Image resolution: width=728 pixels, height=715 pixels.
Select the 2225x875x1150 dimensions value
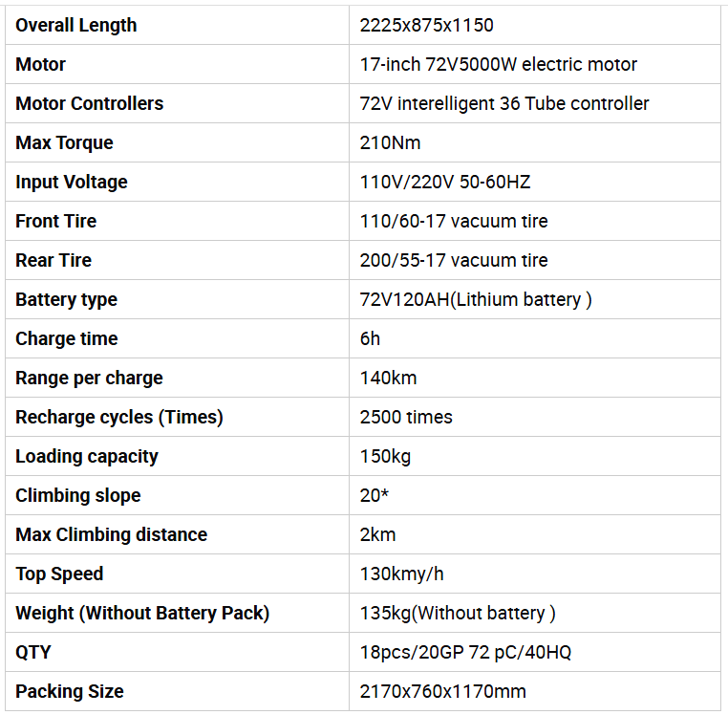click(426, 26)
